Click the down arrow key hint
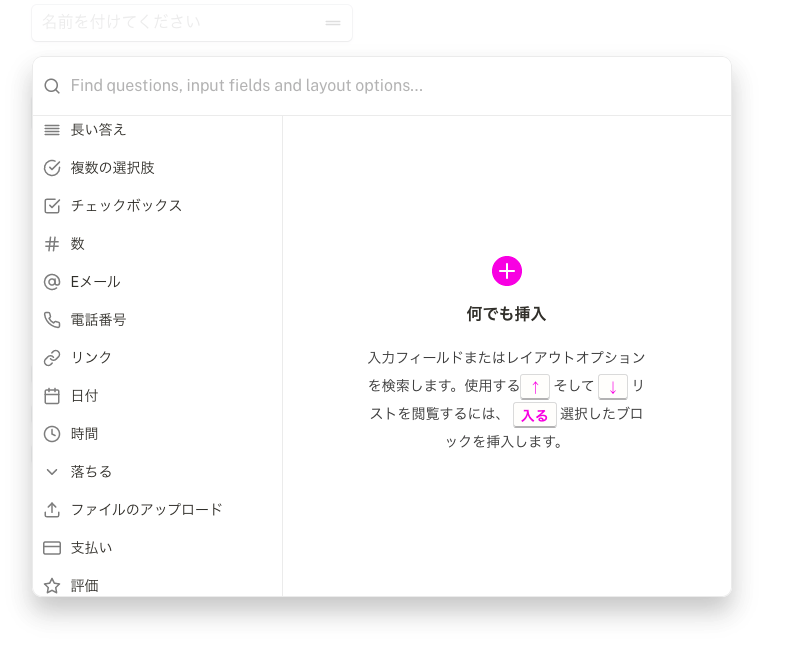Image resolution: width=789 pixels, height=661 pixels. [613, 387]
